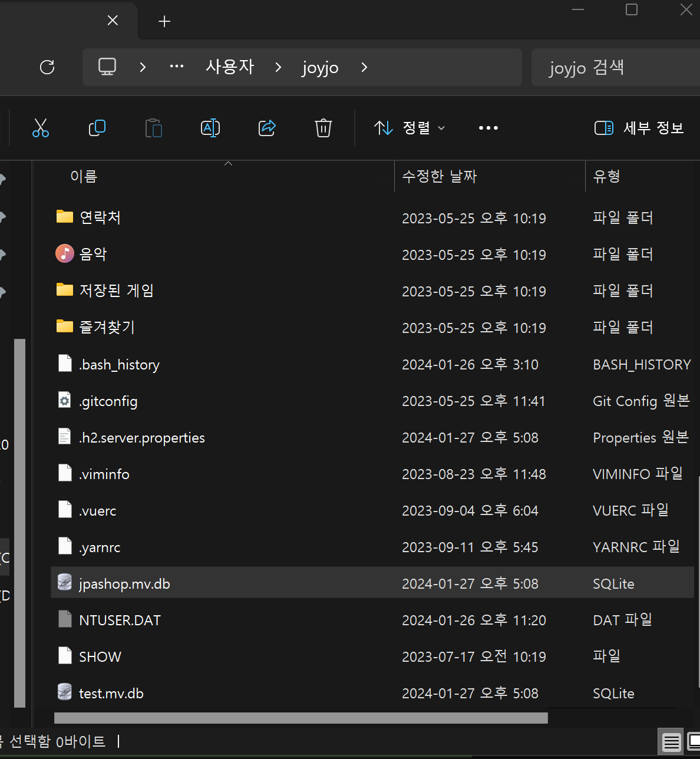Click the .viminfo file icon

coord(65,474)
